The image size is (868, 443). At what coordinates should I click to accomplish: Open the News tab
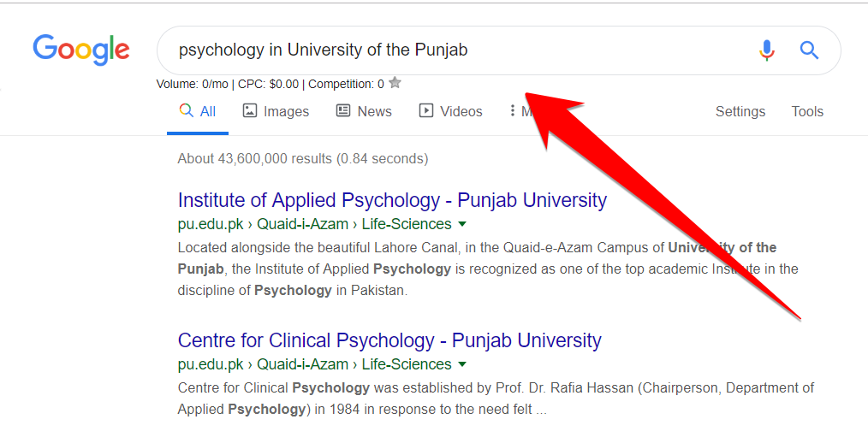point(374,111)
